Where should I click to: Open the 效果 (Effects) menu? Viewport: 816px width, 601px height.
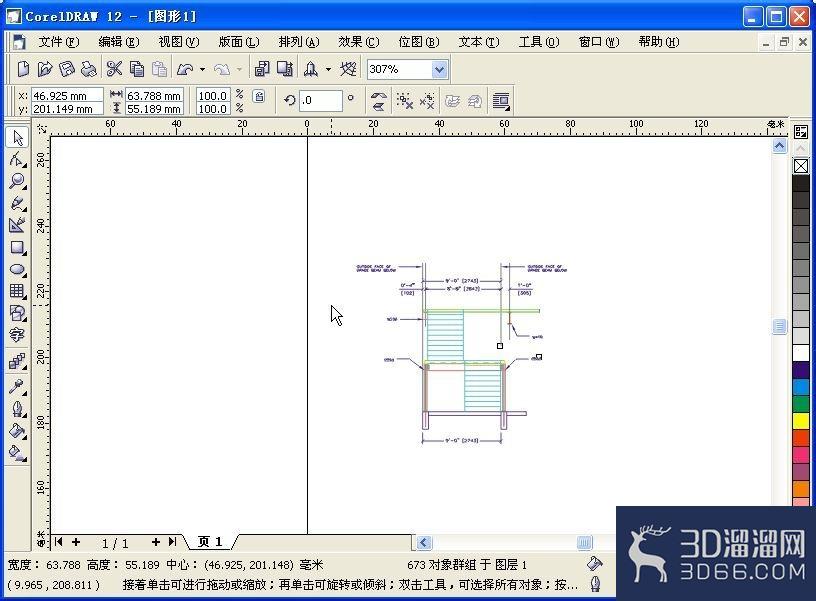click(359, 42)
